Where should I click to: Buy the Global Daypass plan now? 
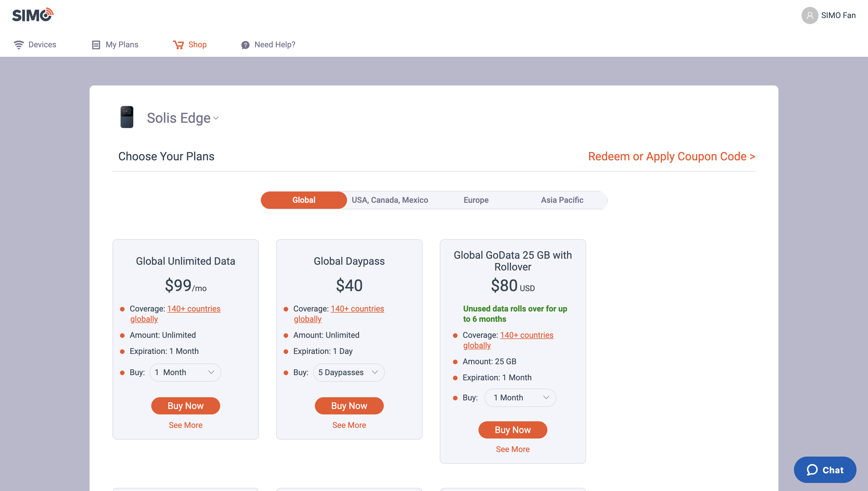coord(349,406)
